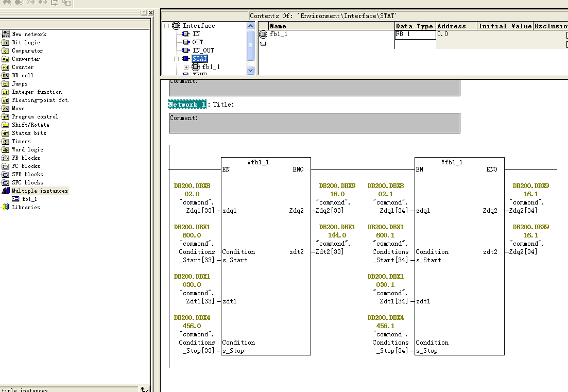Open the Status bits folder icon

pos(6,133)
